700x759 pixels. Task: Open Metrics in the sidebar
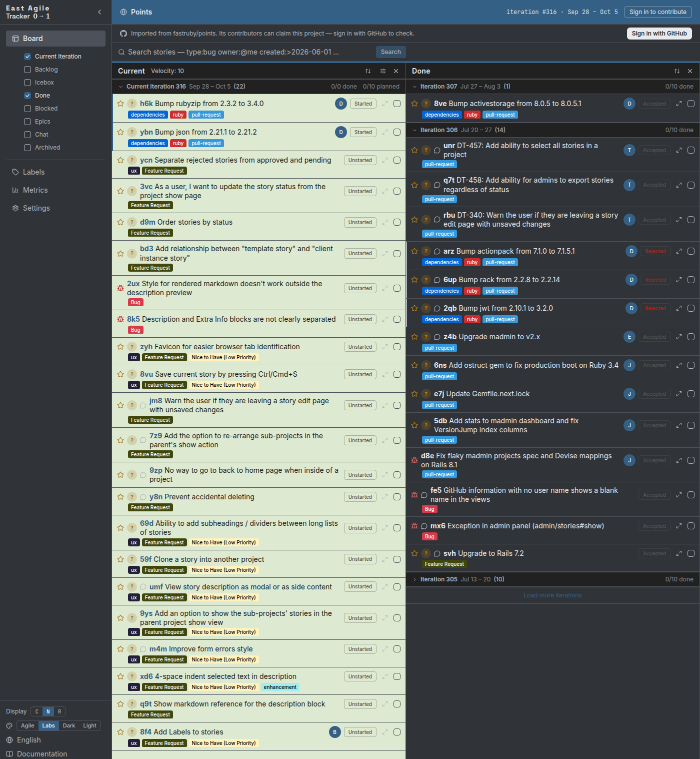55,190
